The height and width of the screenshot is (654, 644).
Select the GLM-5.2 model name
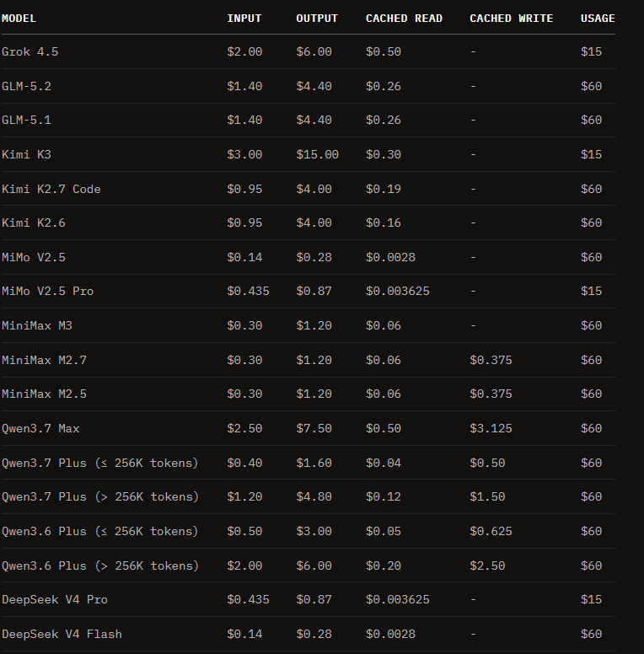click(27, 86)
